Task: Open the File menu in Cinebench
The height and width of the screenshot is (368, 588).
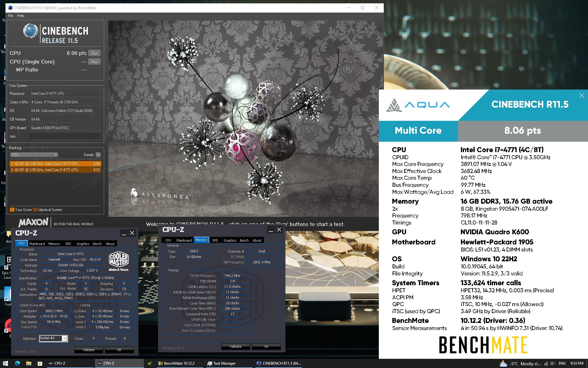Action: pos(10,16)
